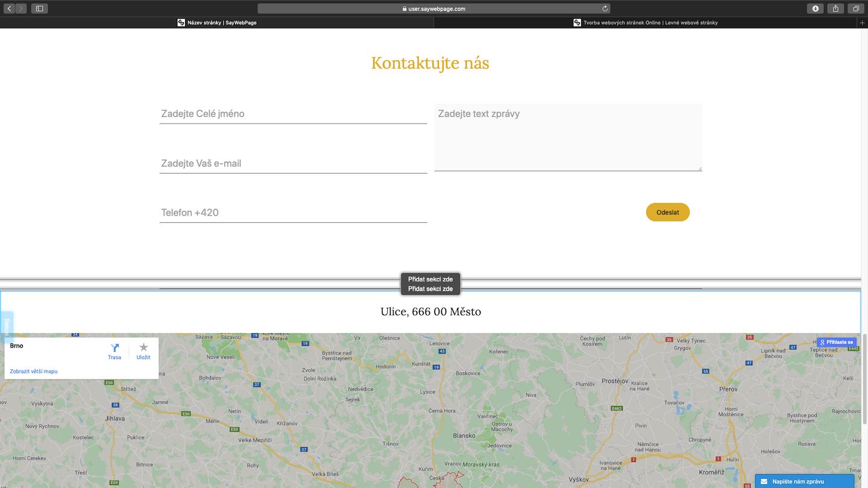Image resolution: width=868 pixels, height=488 pixels.
Task: Open the Safari share menu
Action: click(836, 8)
